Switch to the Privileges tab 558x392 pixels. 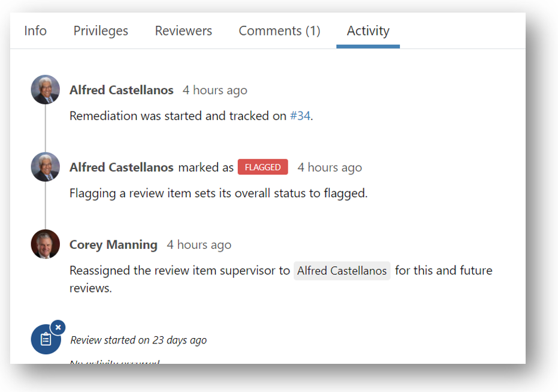101,31
